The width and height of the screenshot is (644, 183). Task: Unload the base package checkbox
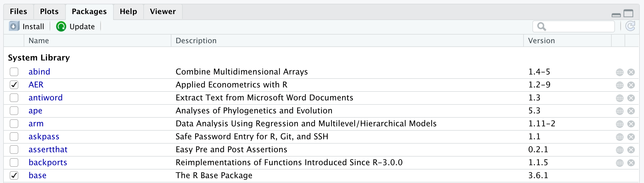click(x=14, y=175)
